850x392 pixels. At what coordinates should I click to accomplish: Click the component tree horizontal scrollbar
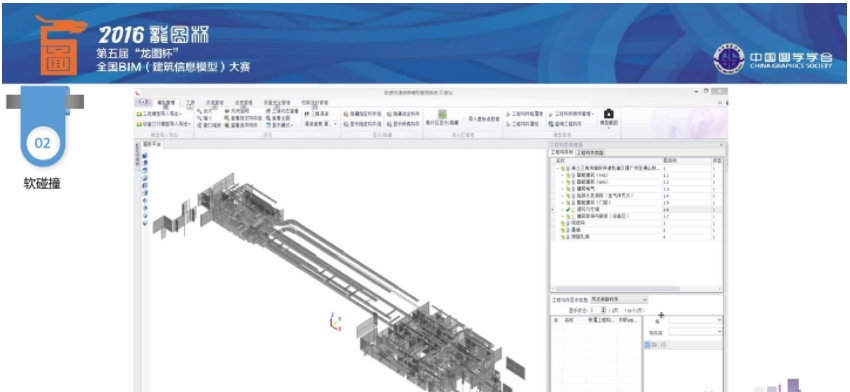coord(618,289)
